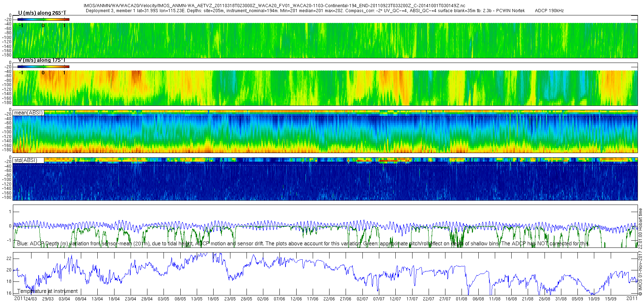Click the '07/07' date tick label
This screenshot has height=304, width=644.
379,299
